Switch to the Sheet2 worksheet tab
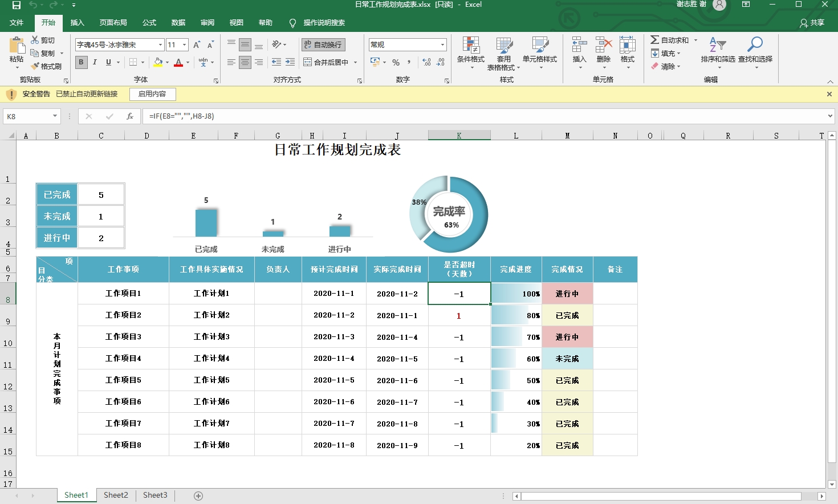This screenshot has height=504, width=838. point(116,495)
